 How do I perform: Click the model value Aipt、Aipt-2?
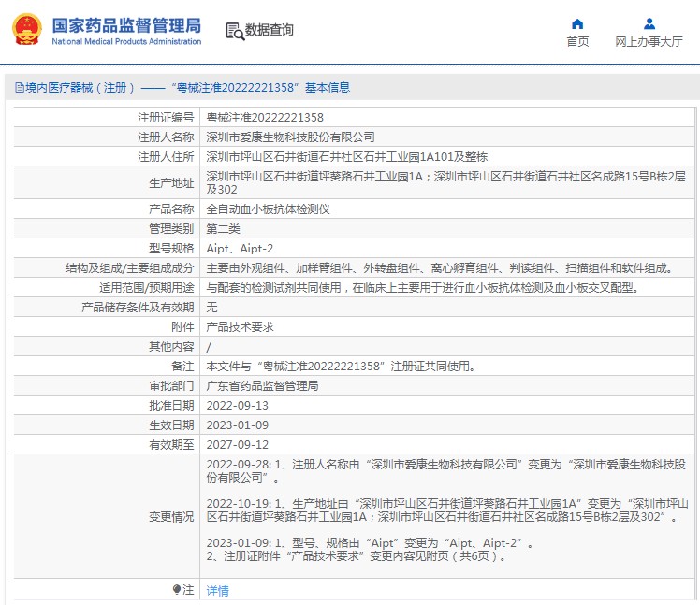tap(240, 248)
